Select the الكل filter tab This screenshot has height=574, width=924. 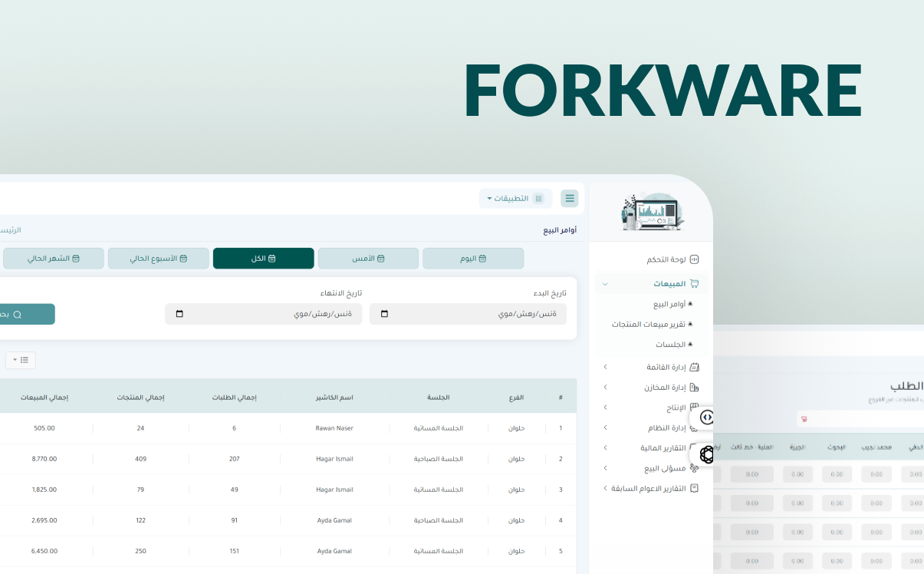click(x=263, y=259)
